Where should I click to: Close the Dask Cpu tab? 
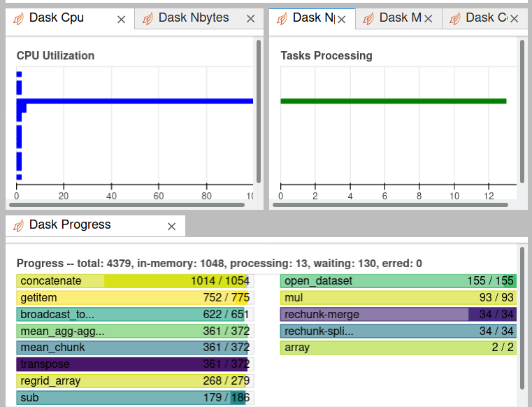[x=121, y=20]
